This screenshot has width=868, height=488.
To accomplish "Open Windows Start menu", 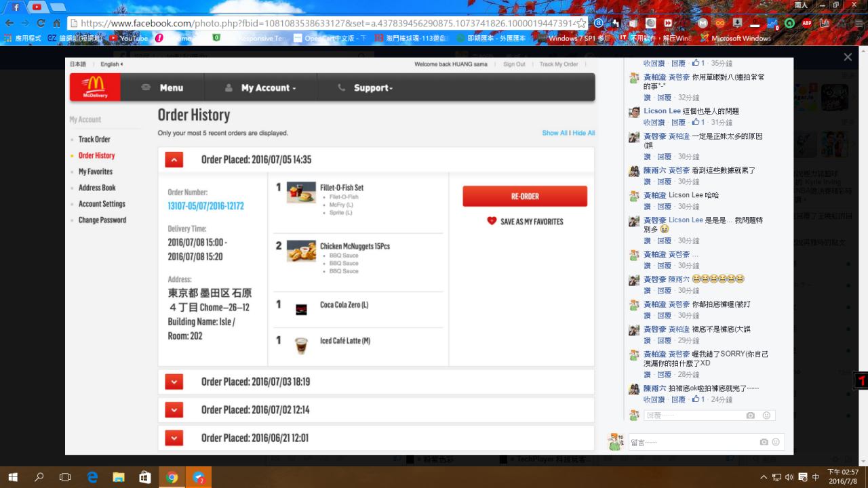I will tap(12, 477).
